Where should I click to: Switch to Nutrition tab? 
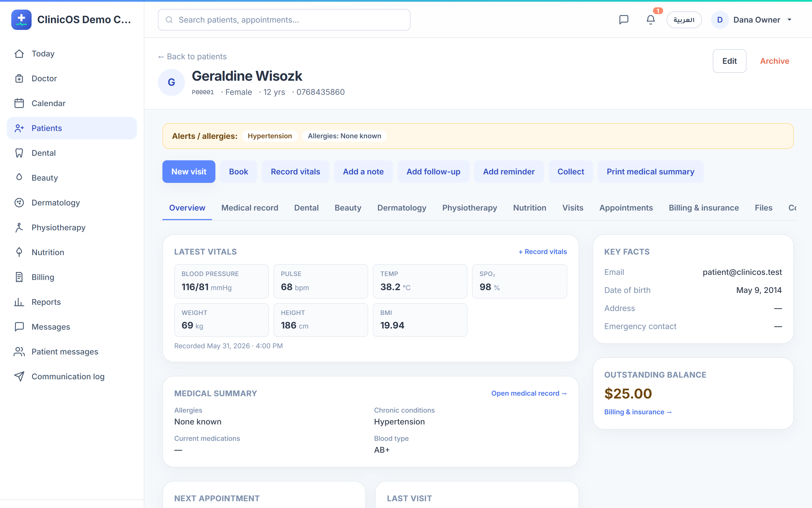click(529, 208)
